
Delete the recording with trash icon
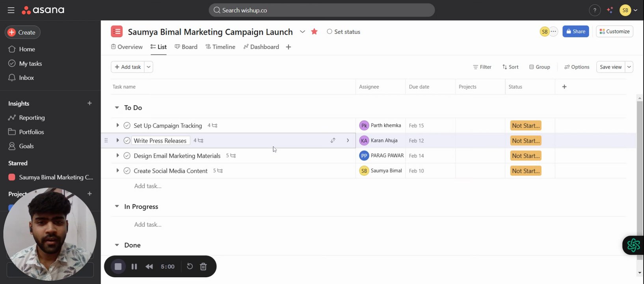click(203, 267)
